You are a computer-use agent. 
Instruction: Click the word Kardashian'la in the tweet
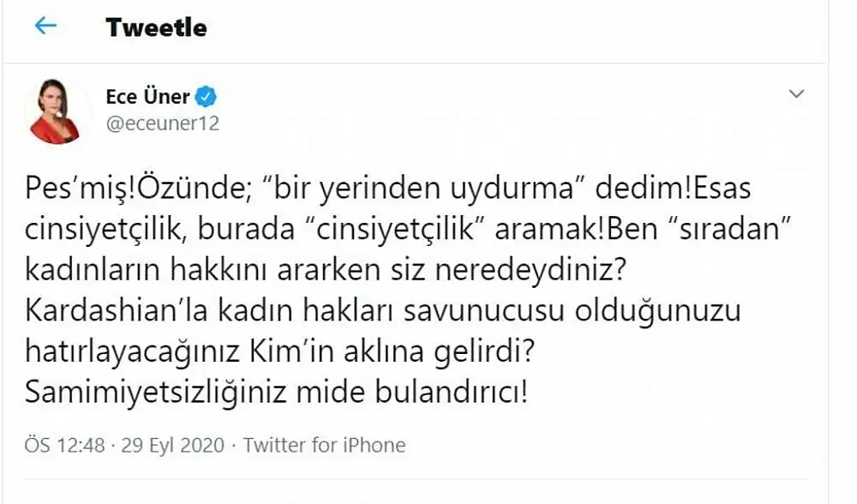(117, 310)
